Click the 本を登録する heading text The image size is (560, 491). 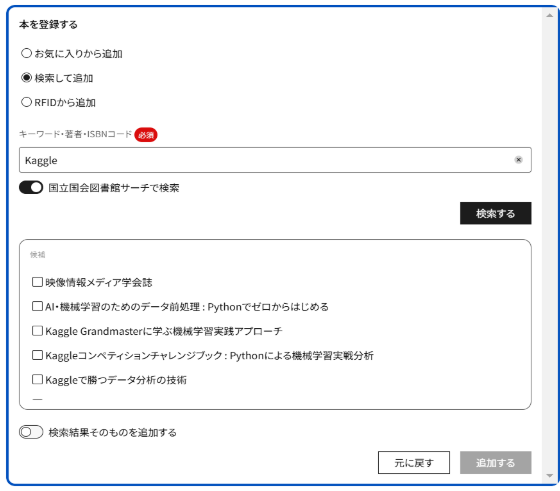click(48, 25)
